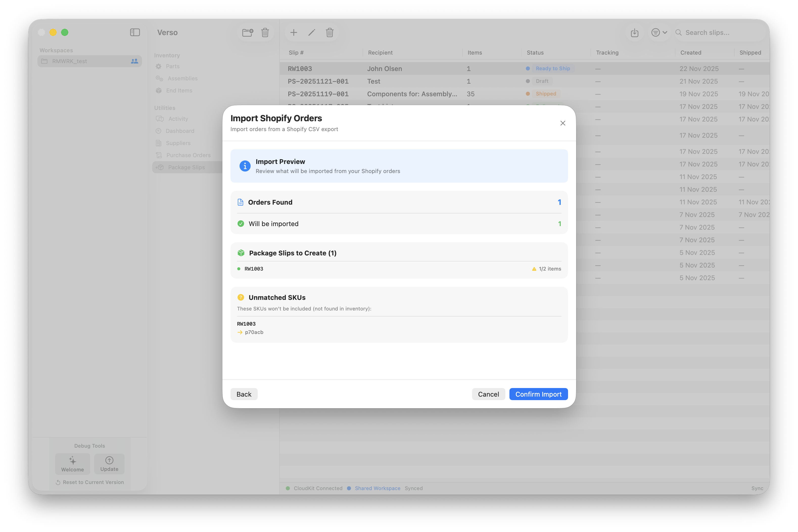Click Reset to Current Version
798x532 pixels.
tap(90, 482)
